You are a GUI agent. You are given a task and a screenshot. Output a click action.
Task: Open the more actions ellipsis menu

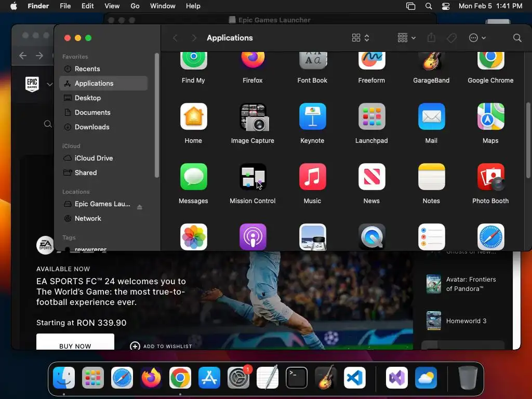coord(477,37)
